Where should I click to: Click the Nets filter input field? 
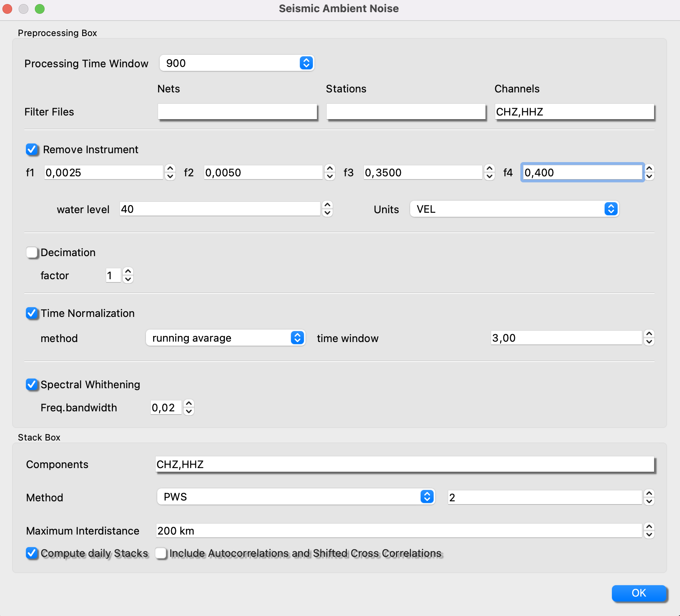(237, 111)
